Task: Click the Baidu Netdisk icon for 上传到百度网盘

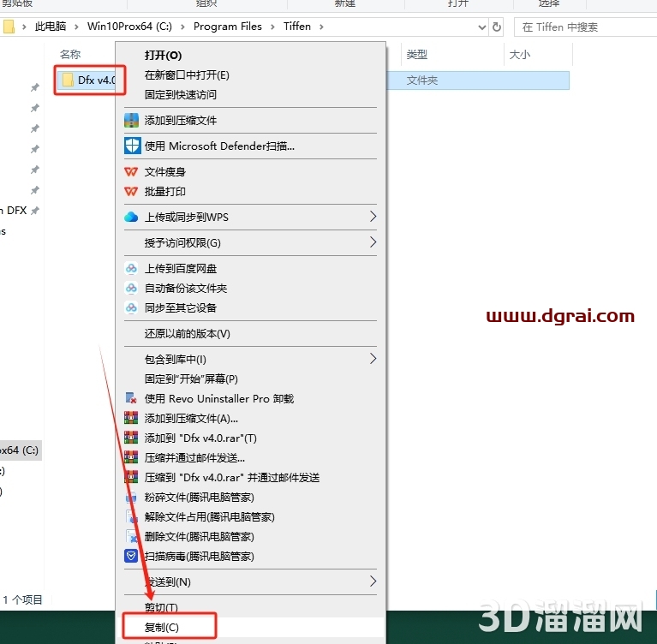Action: click(x=131, y=268)
